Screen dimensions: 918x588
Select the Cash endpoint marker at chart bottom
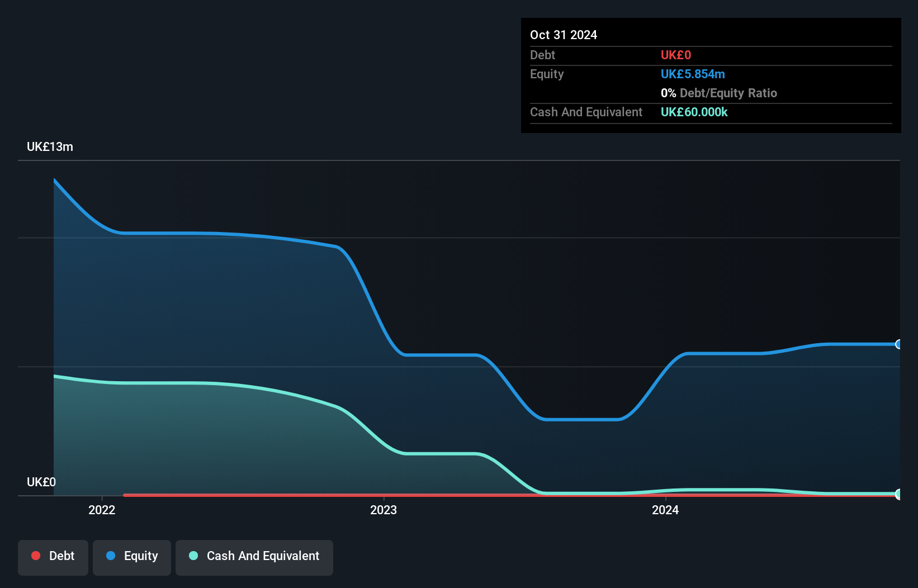(x=898, y=494)
